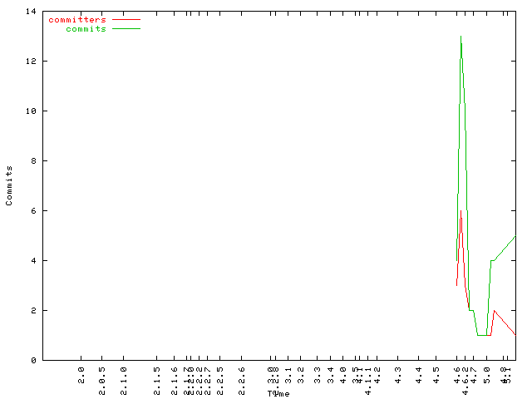Click the green commits legend line sample
The image size is (532, 399).
126,28
